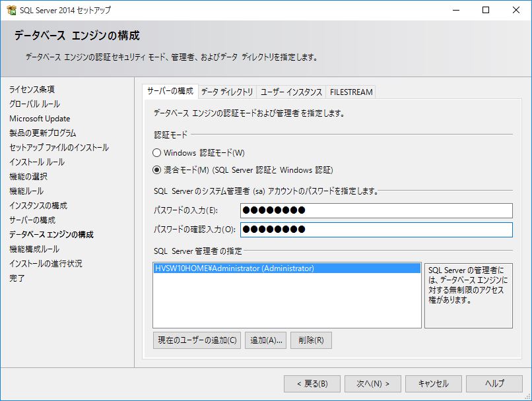The image size is (532, 401).
Task: Click the SQL Server setup title bar icon
Action: (x=11, y=10)
